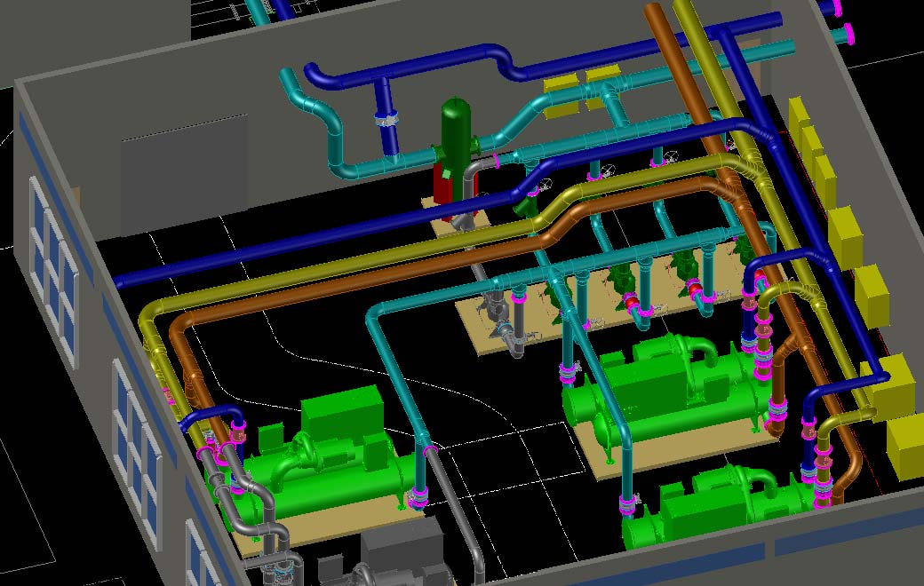This screenshot has height=586, width=924.
Task: Click the red valve in the pump row
Action: pyautogui.click(x=633, y=304)
